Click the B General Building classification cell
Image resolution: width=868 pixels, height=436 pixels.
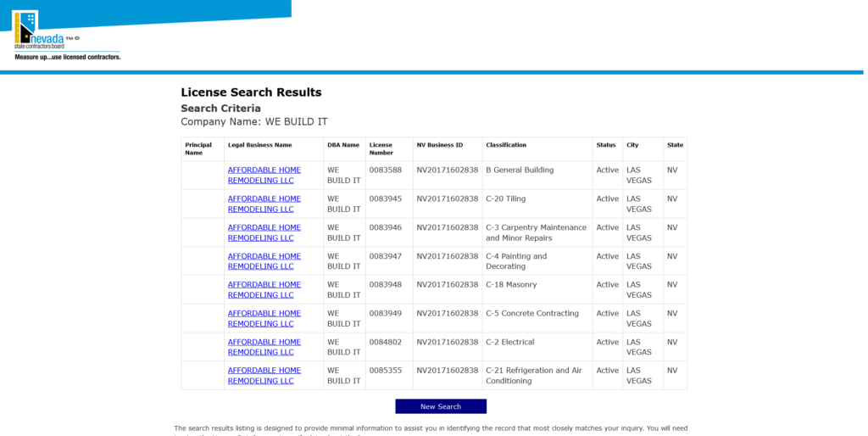519,170
